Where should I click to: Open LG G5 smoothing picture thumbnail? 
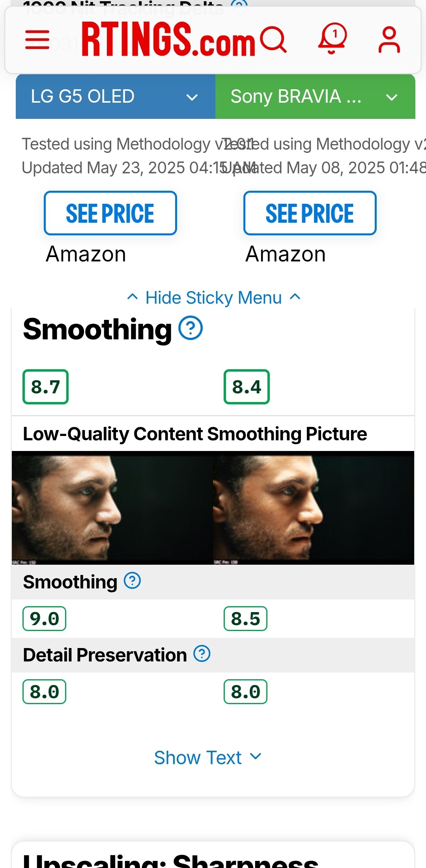[x=112, y=508]
